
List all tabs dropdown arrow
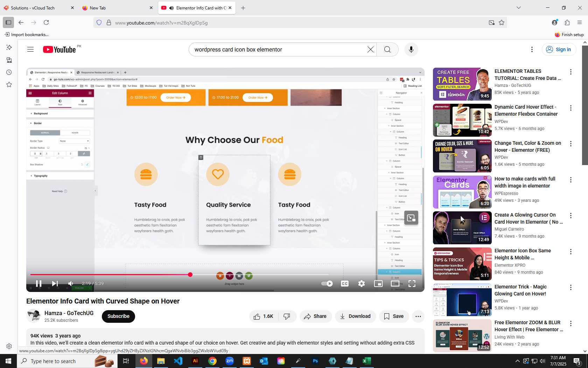[519, 8]
